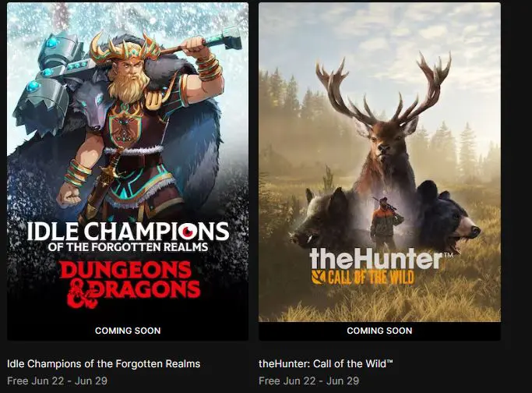The height and width of the screenshot is (393, 532).
Task: Click Free Jun 22 - Jun 29 under Idle Champions
Action: point(57,381)
